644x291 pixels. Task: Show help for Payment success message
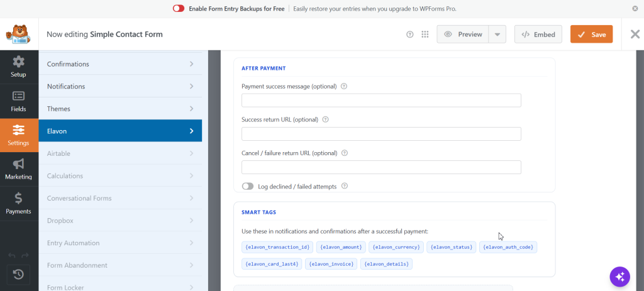coord(344,87)
